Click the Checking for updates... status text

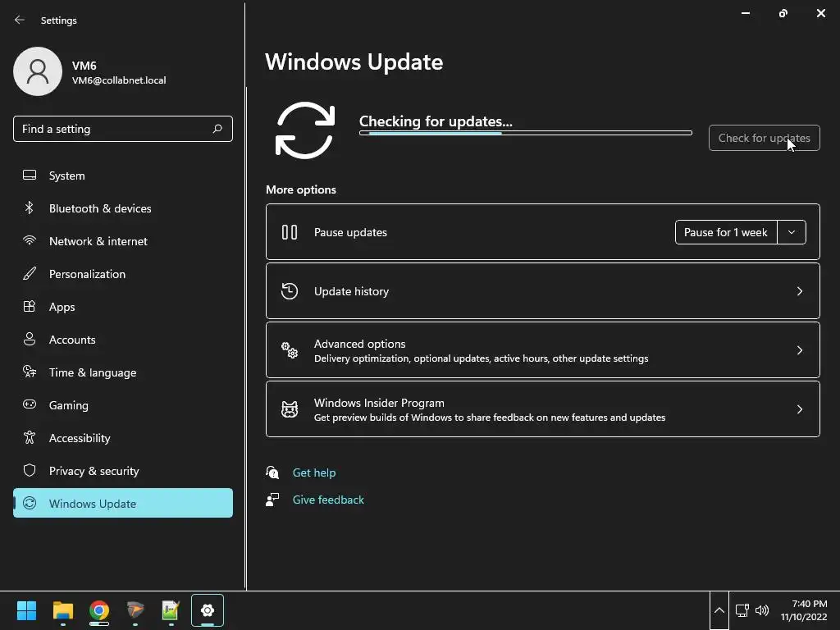(x=436, y=121)
